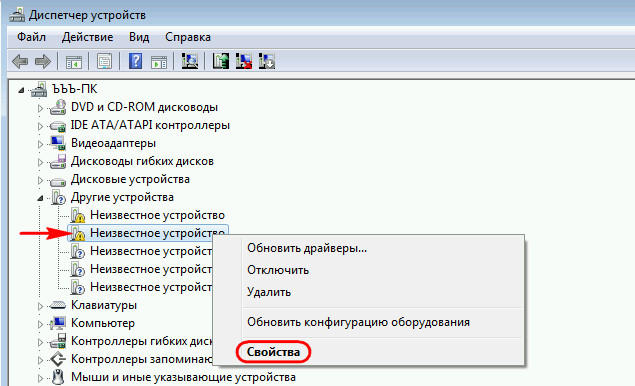This screenshot has height=386, width=635.
Task: Select the Контроллеры гибких диск label
Action: point(141,341)
